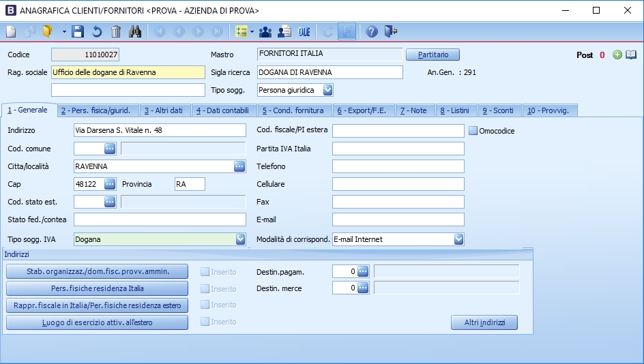Click the Stato fed./contea field
This screenshot has height=364, width=644.
(x=160, y=219)
